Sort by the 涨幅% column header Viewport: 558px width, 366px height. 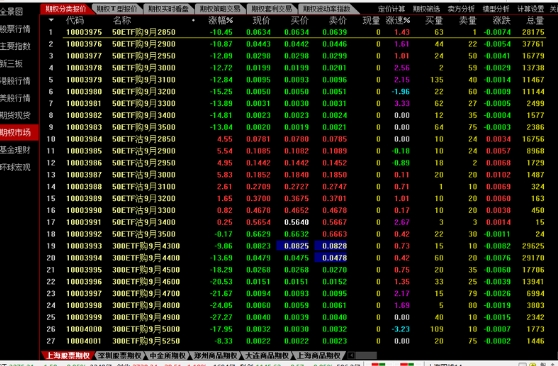coord(221,21)
